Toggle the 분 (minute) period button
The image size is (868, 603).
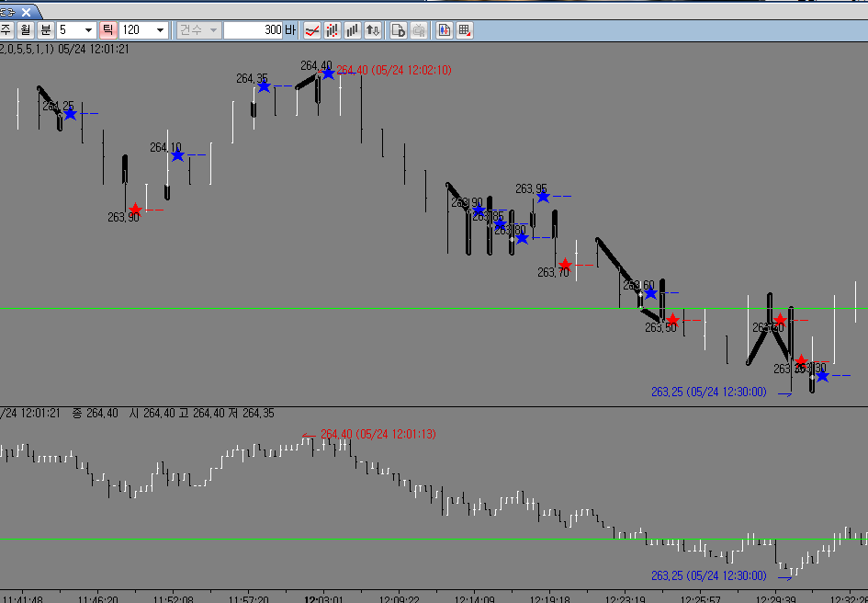[47, 30]
